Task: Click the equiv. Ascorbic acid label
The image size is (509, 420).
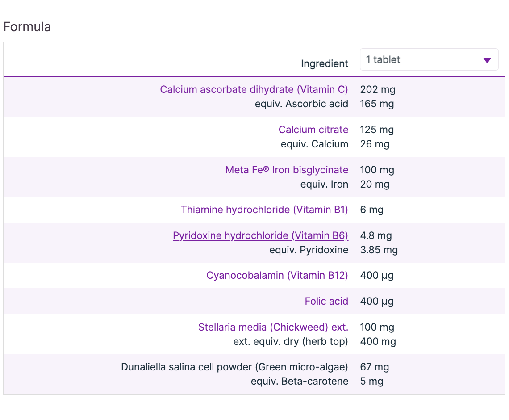Action: pos(301,104)
